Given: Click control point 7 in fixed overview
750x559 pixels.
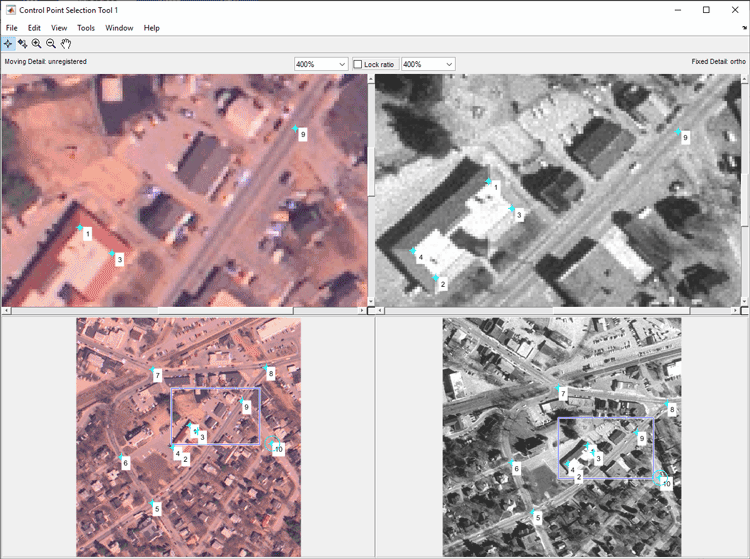Looking at the screenshot, I should click(557, 387).
